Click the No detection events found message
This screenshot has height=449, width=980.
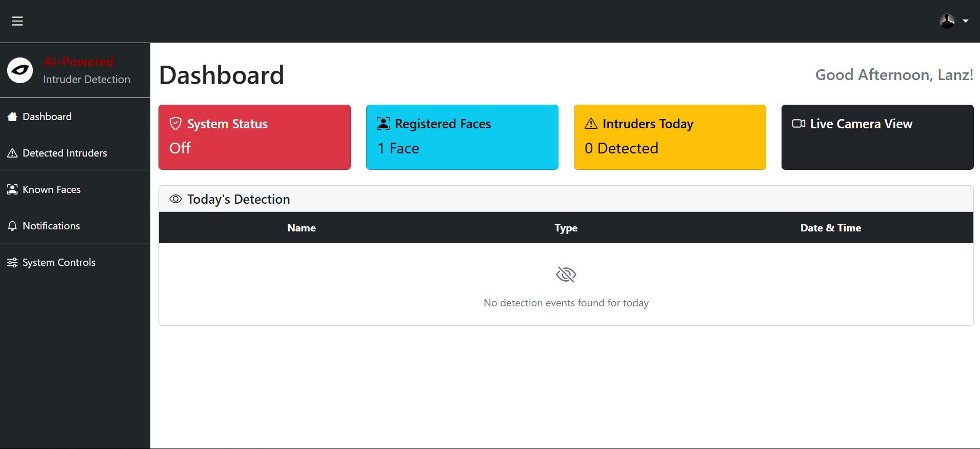[x=566, y=303]
